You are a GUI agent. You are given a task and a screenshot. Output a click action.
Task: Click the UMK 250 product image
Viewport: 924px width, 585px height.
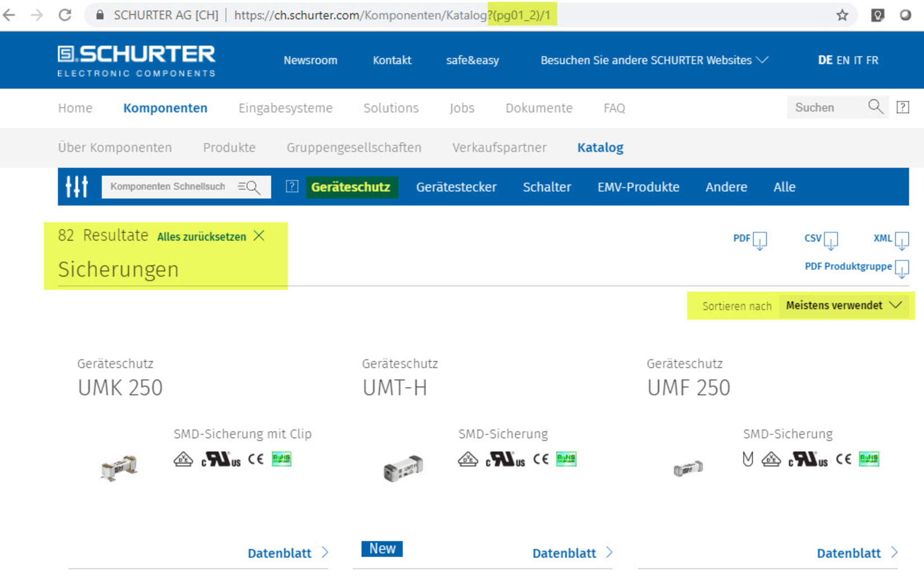click(119, 468)
